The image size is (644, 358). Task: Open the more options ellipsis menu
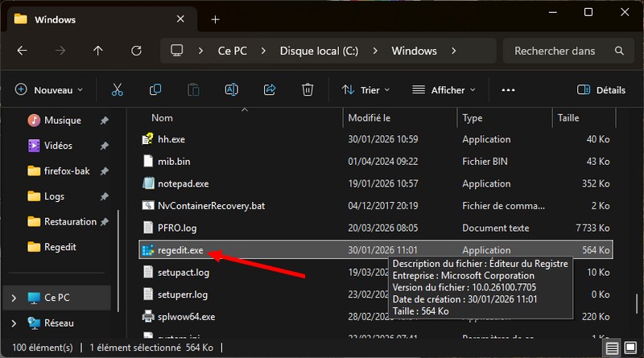(508, 90)
